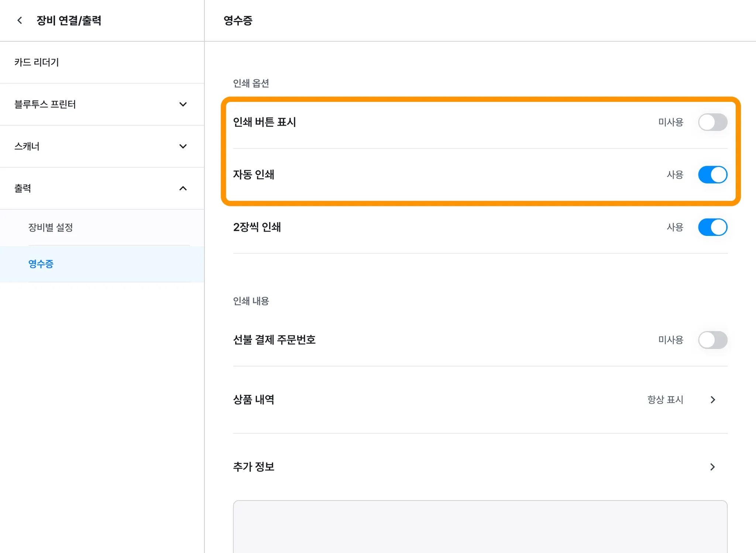Enable the 인쇄 버튼 표시 toggle
This screenshot has height=553, width=756.
[x=712, y=122]
